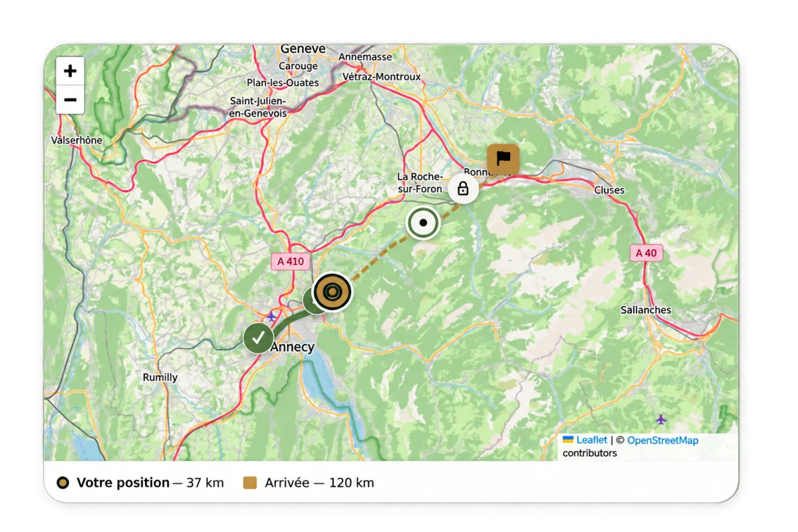The image size is (798, 532).
Task: Click the A 410 road shield
Action: (291, 261)
